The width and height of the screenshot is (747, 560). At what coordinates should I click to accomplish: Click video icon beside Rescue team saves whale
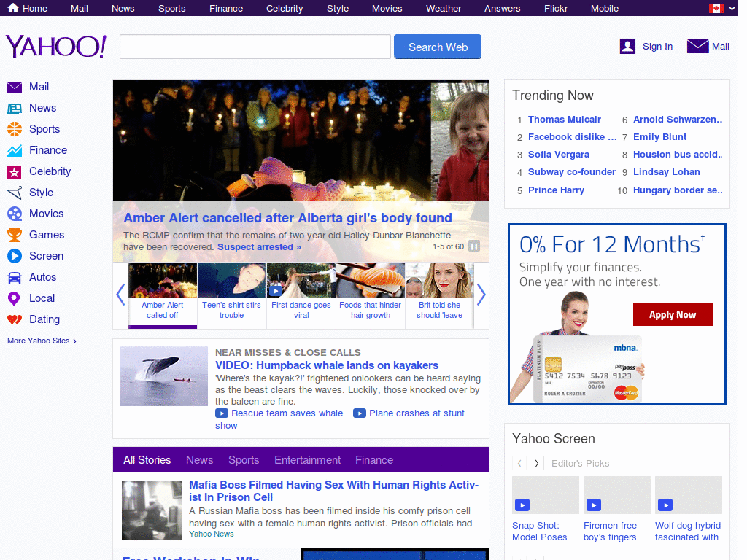pos(222,413)
